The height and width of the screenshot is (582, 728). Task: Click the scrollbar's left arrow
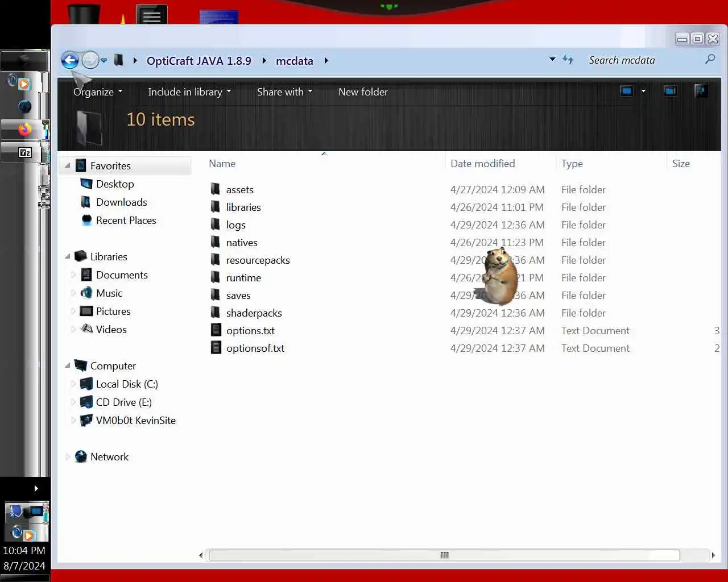[201, 555]
